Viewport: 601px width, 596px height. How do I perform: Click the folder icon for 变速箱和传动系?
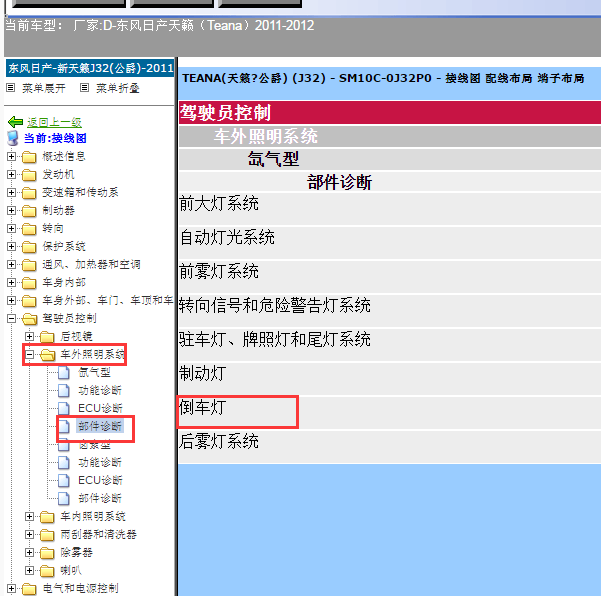pos(29,193)
